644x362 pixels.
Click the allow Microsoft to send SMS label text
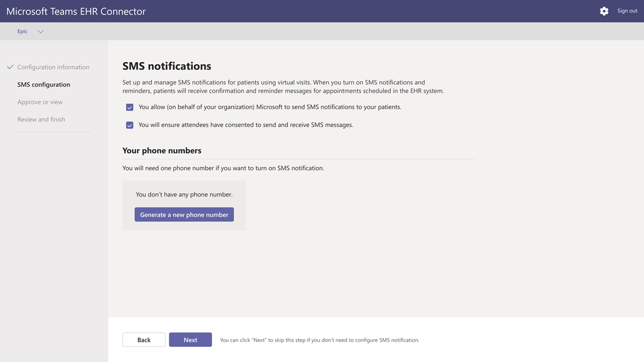click(x=270, y=107)
